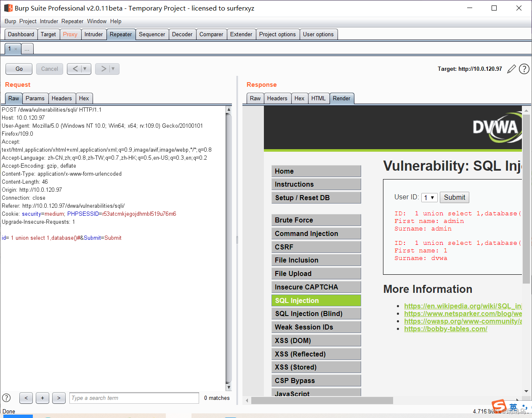Click response horizontal scrollbar thumb
This screenshot has width=532, height=418.
tap(322, 400)
